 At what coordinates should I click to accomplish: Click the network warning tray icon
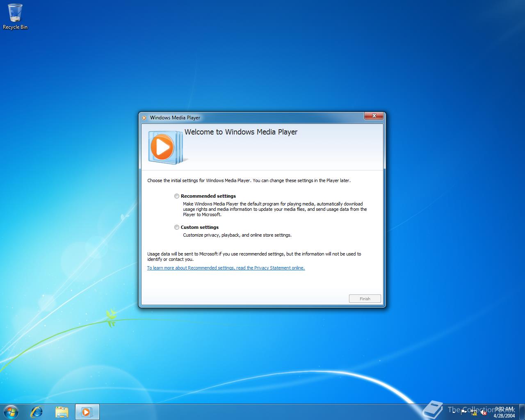[474, 413]
